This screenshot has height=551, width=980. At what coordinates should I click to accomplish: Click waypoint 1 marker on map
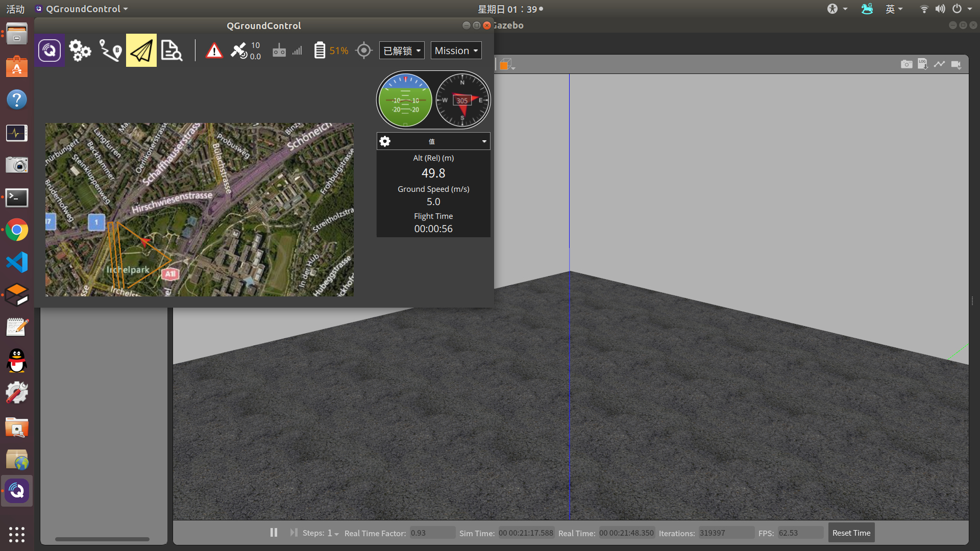point(96,222)
